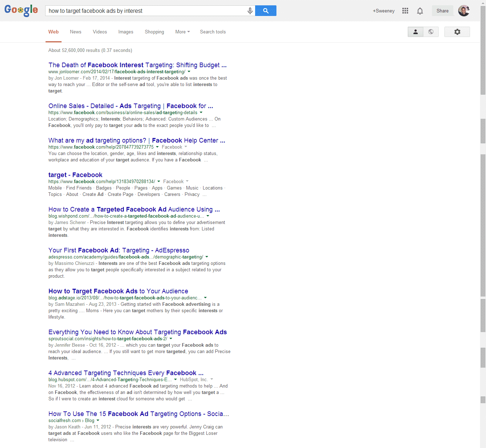This screenshot has height=448, width=486.
Task: Open the notifications bell
Action: pos(420,11)
